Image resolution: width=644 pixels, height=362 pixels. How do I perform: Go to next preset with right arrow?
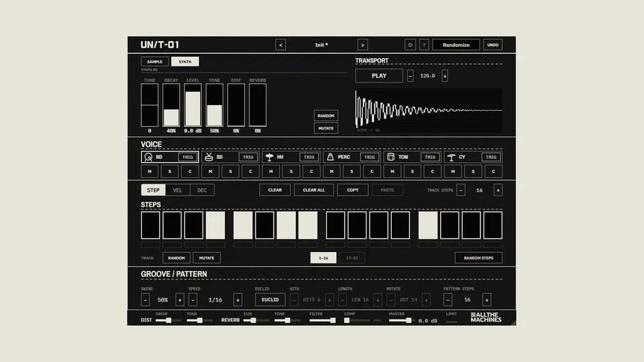coord(362,45)
